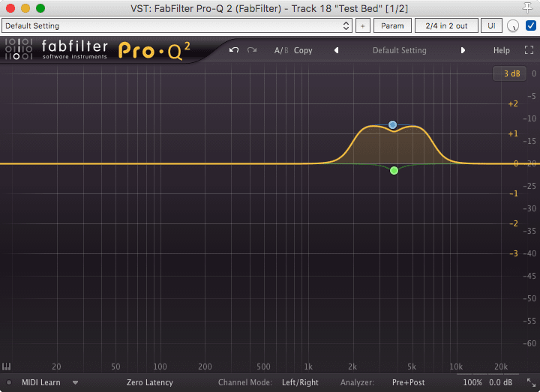Open the 3 dB display range dropdown
Viewport: 540px width, 392px height.
[x=511, y=73]
